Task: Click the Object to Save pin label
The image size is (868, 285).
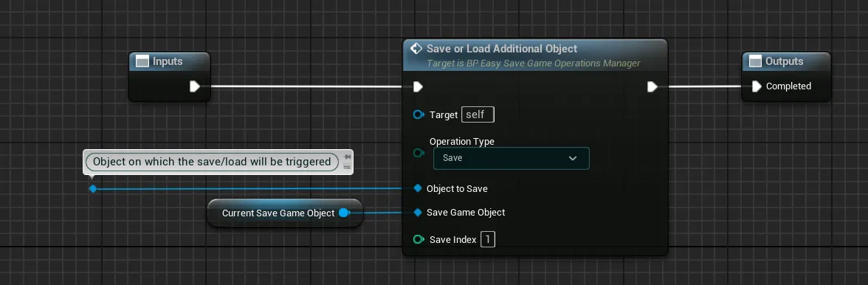Action: tap(458, 189)
